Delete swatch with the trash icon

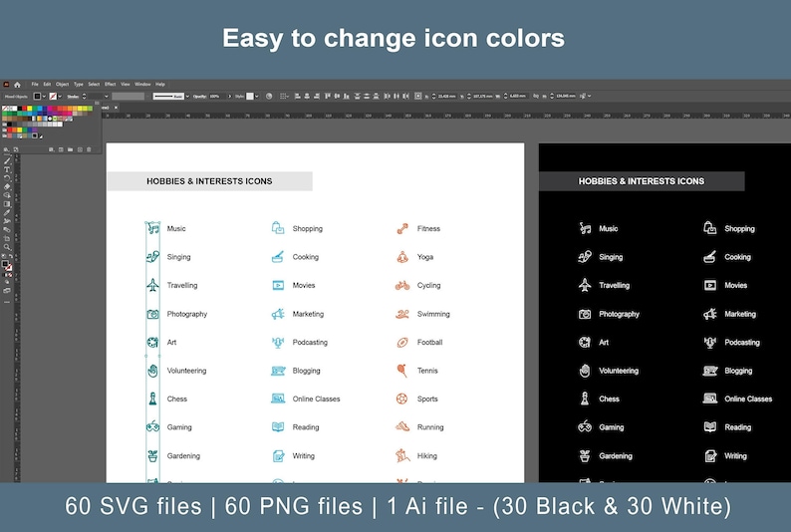click(x=89, y=149)
